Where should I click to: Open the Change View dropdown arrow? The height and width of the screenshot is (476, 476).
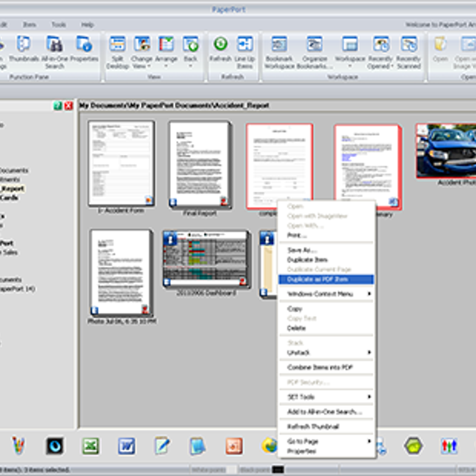pos(149,66)
